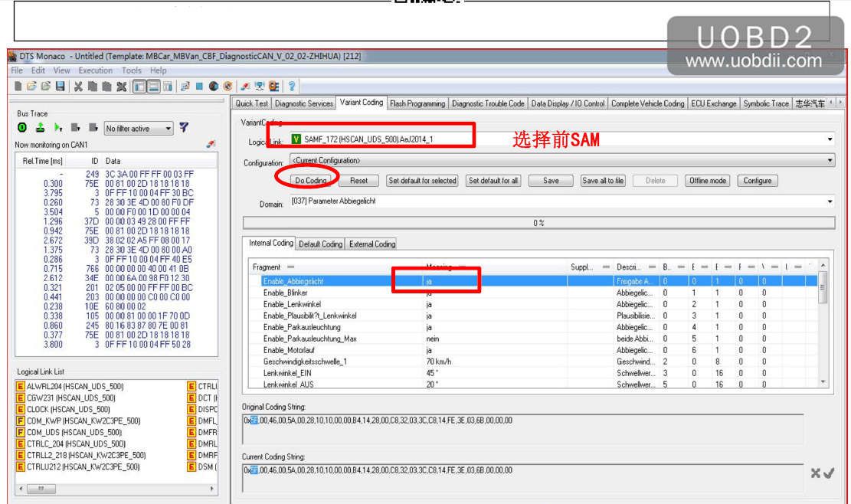This screenshot has width=851, height=504.
Task: Open the Domain dropdown
Action: pos(830,201)
